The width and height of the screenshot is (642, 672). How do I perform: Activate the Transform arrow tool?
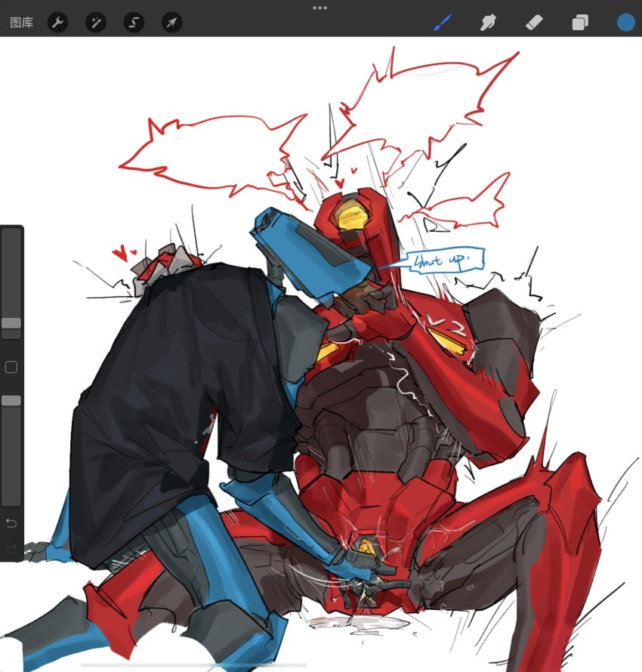click(171, 23)
